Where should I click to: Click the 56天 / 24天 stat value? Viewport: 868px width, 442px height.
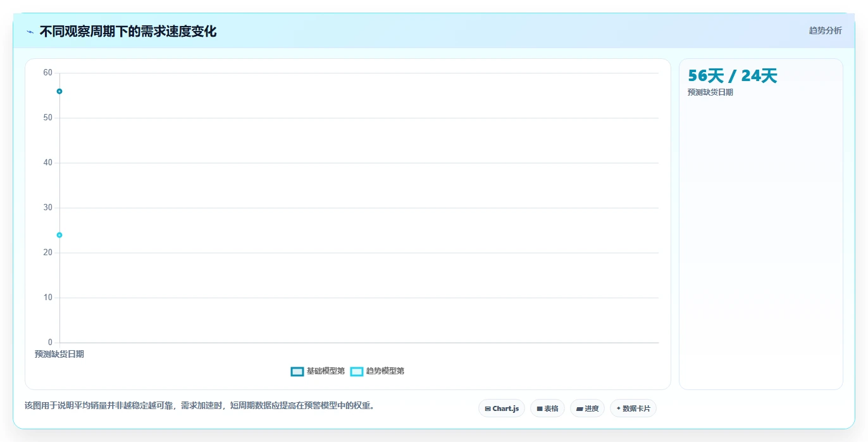(x=732, y=76)
